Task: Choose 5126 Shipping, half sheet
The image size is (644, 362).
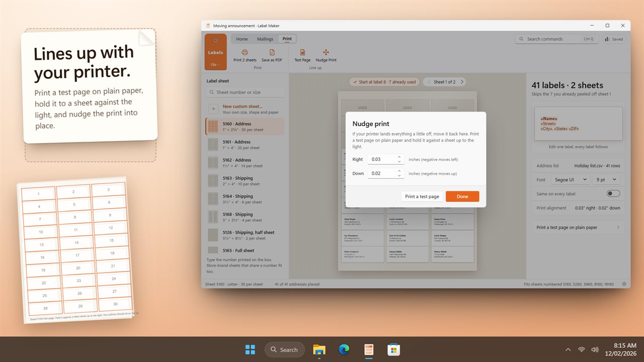Action: click(x=245, y=235)
